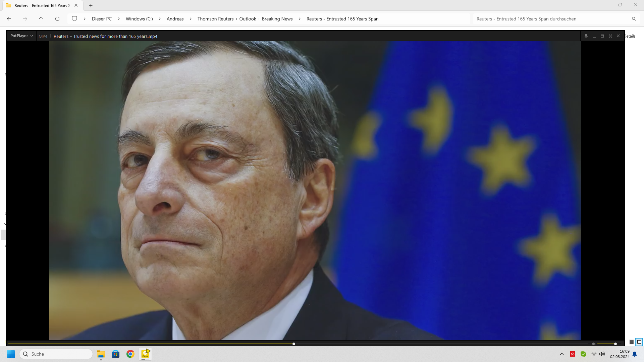The height and width of the screenshot is (362, 644).
Task: Expand chevron after Windows (C:)
Action: point(160,19)
